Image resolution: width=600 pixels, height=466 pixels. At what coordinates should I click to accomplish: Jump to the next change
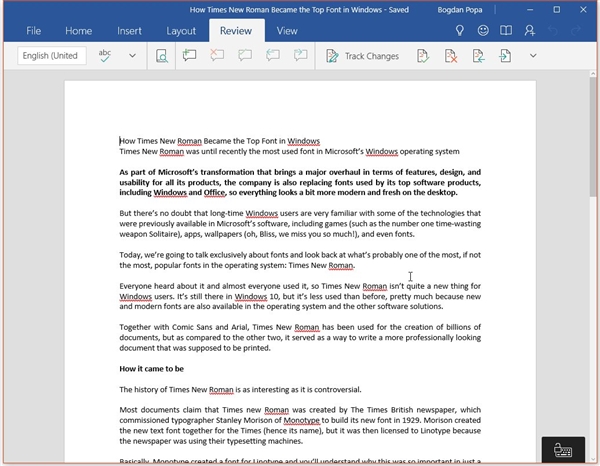505,56
